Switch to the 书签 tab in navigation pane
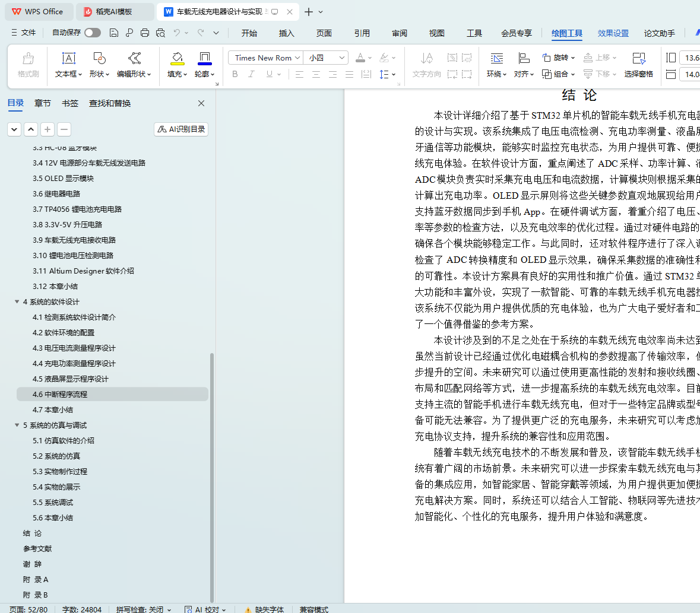Screen dimensions: 700x613 pos(70,103)
